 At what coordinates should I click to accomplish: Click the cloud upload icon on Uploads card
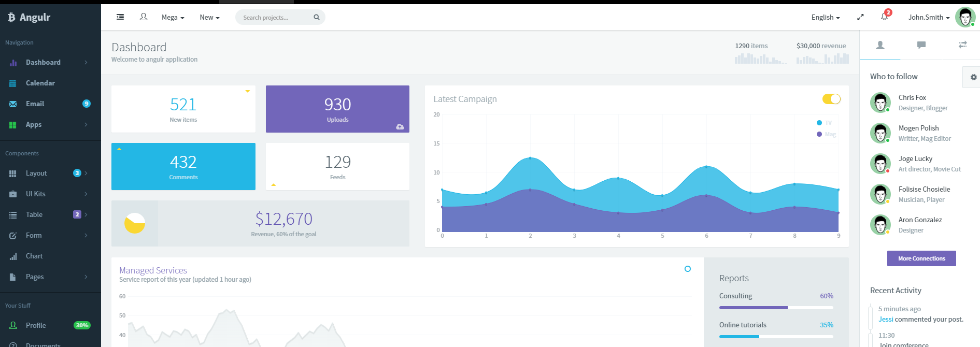(x=400, y=126)
